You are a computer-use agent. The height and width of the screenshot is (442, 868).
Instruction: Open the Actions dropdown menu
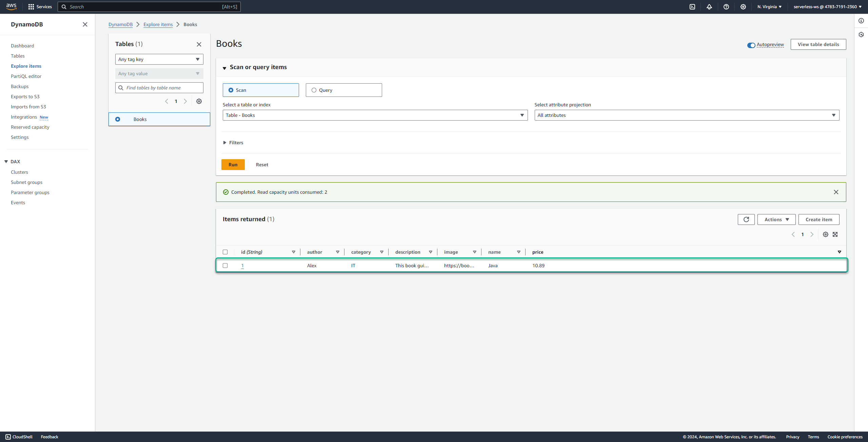pyautogui.click(x=776, y=219)
